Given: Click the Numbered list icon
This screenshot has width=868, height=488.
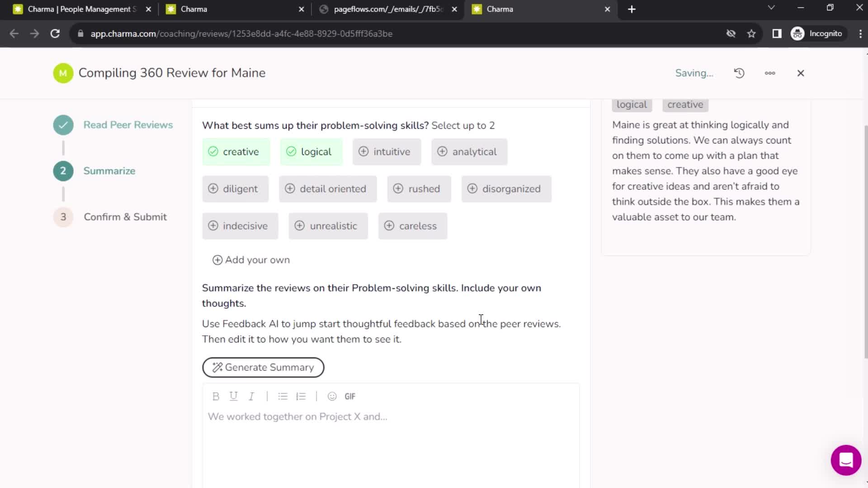Looking at the screenshot, I should coord(301,396).
